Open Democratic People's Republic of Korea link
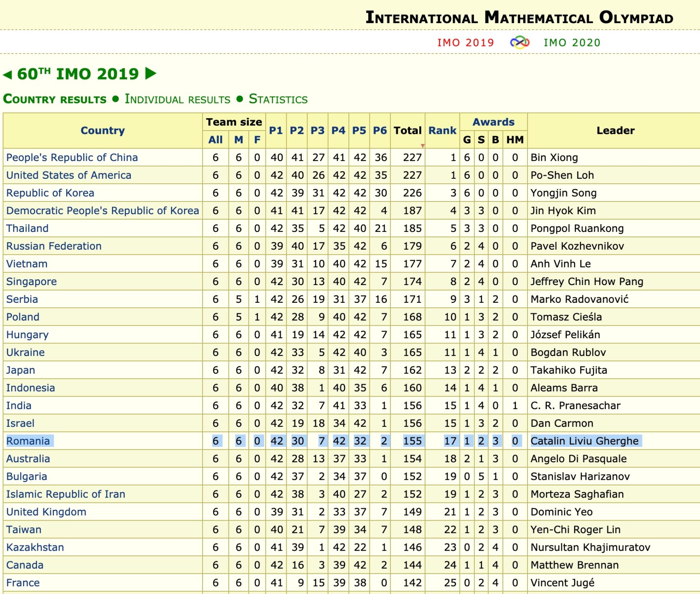700x594 pixels. point(103,210)
